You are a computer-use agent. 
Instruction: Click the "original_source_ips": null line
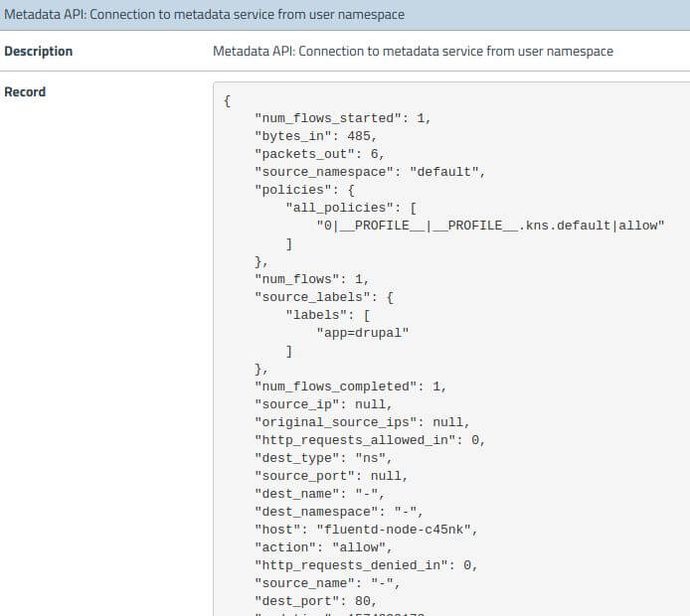pos(362,422)
